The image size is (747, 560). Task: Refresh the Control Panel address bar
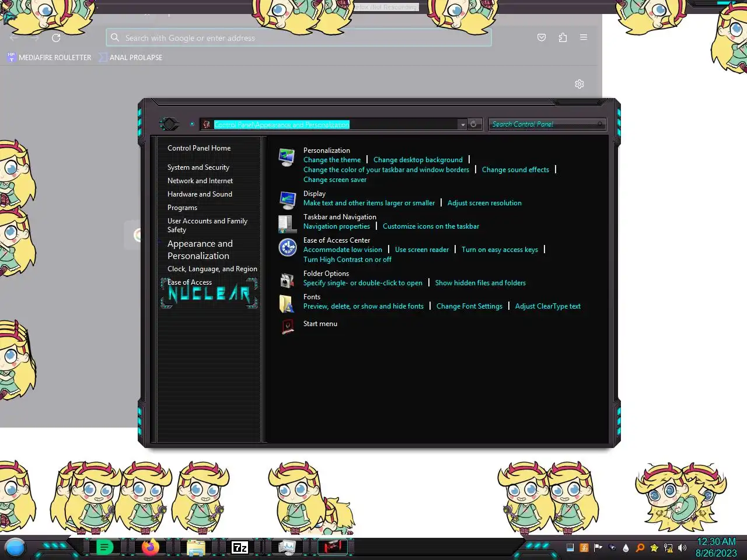(x=473, y=124)
